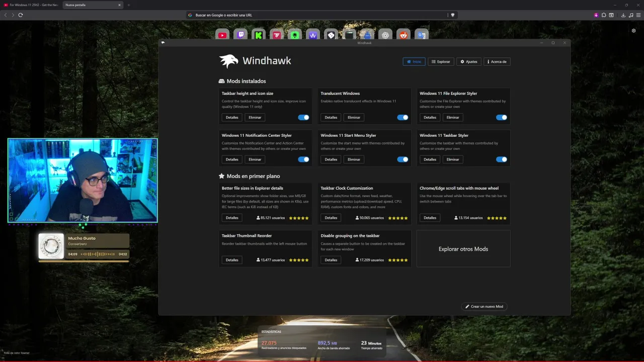Image resolution: width=644 pixels, height=362 pixels.
Task: Go to Windhawk Inicio tab
Action: (414, 61)
